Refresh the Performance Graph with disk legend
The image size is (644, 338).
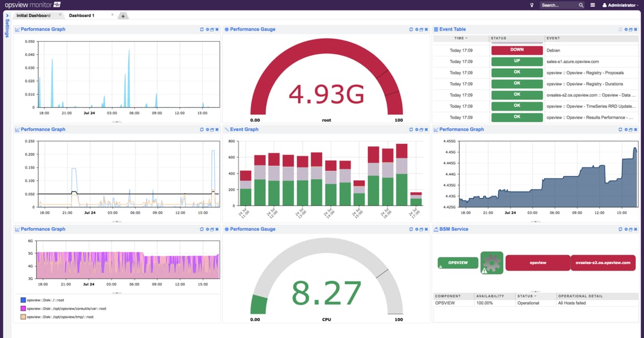click(x=201, y=229)
